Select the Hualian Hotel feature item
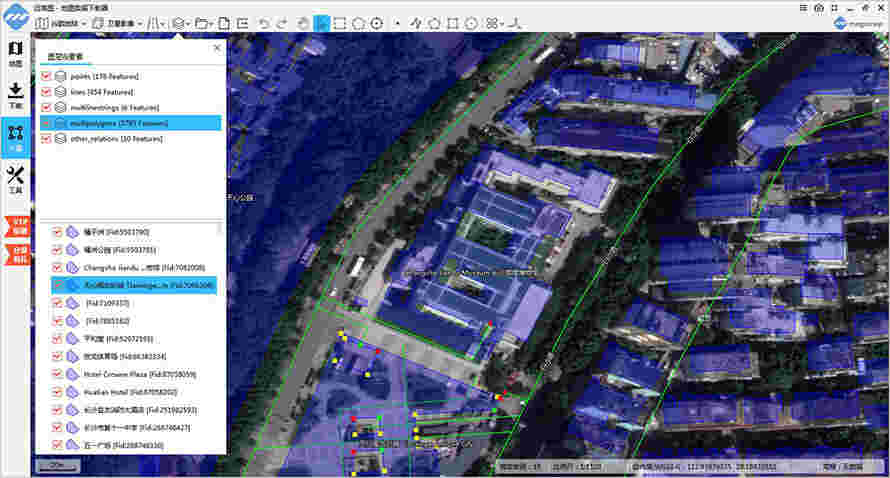 point(124,392)
